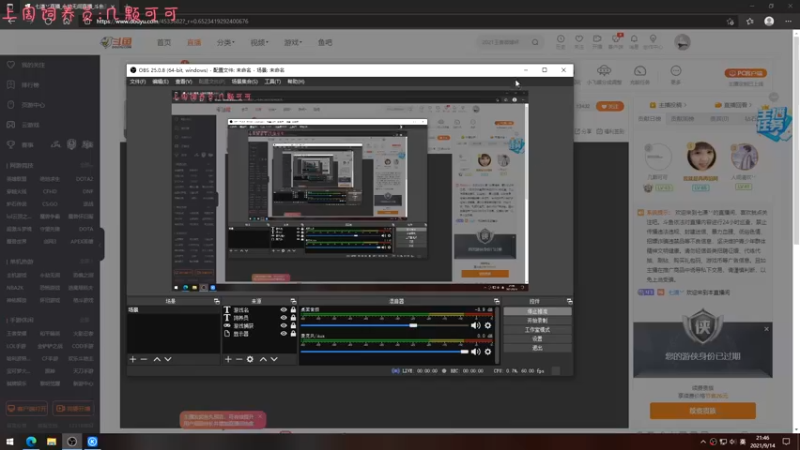Open the browser settings and more menu
Viewport: 800px width, 450px height.
pyautogui.click(x=788, y=21)
